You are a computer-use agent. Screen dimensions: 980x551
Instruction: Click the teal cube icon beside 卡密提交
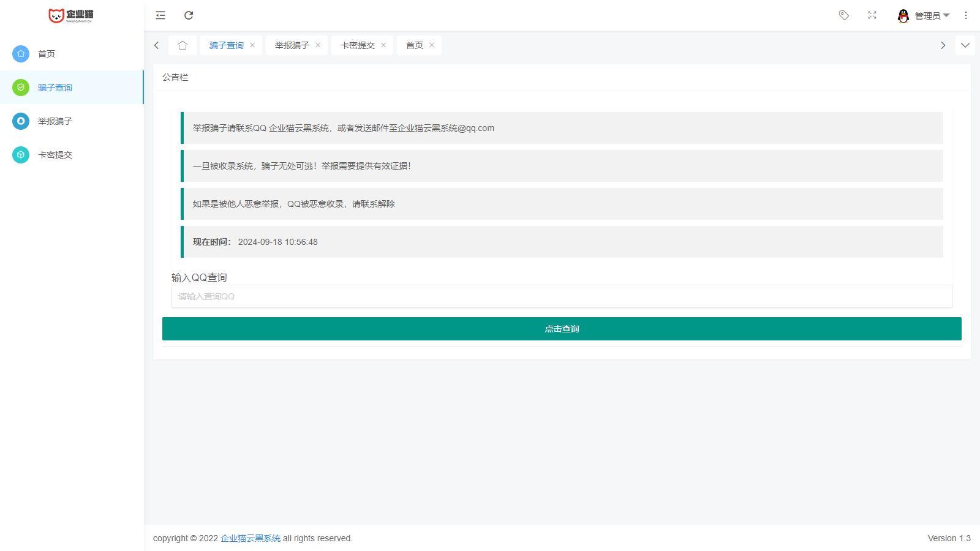point(21,155)
